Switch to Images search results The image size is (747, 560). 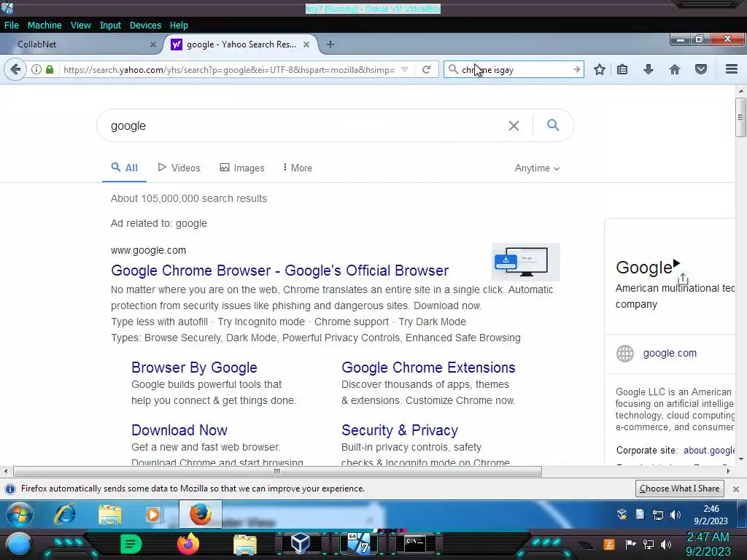(x=242, y=168)
